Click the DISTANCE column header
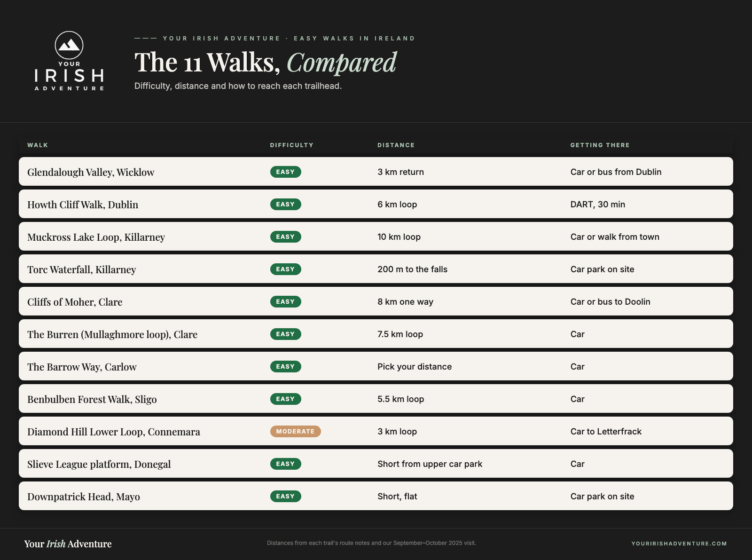 [396, 145]
